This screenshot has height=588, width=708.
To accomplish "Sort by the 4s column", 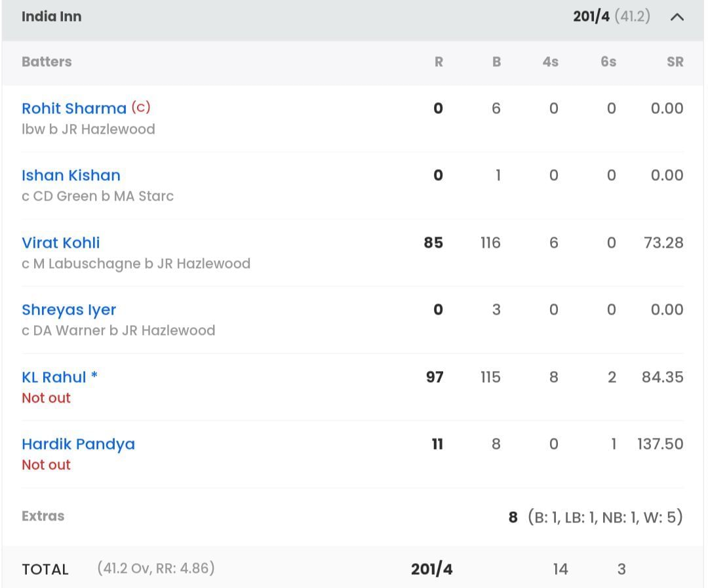I will (x=551, y=62).
